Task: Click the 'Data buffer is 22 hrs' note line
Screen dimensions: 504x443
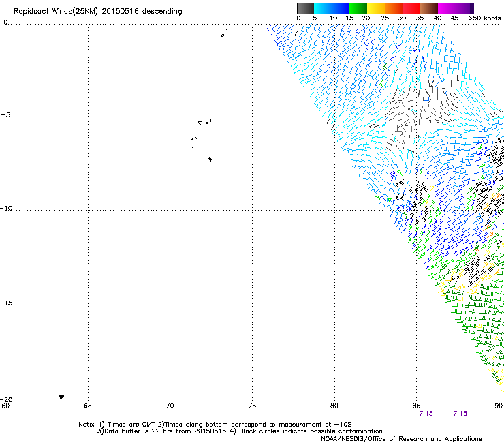Action: tap(240, 431)
